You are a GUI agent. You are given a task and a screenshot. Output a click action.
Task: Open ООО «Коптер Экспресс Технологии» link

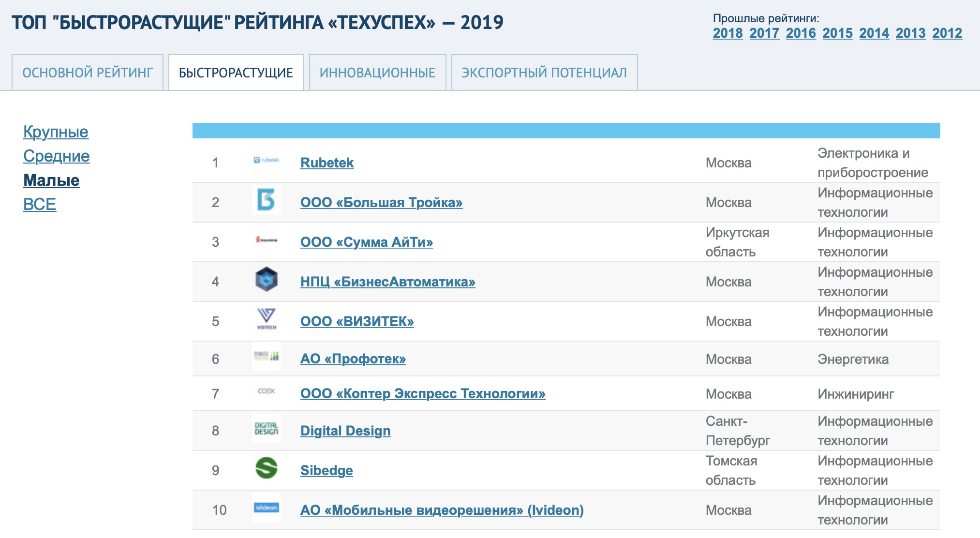[x=423, y=394]
